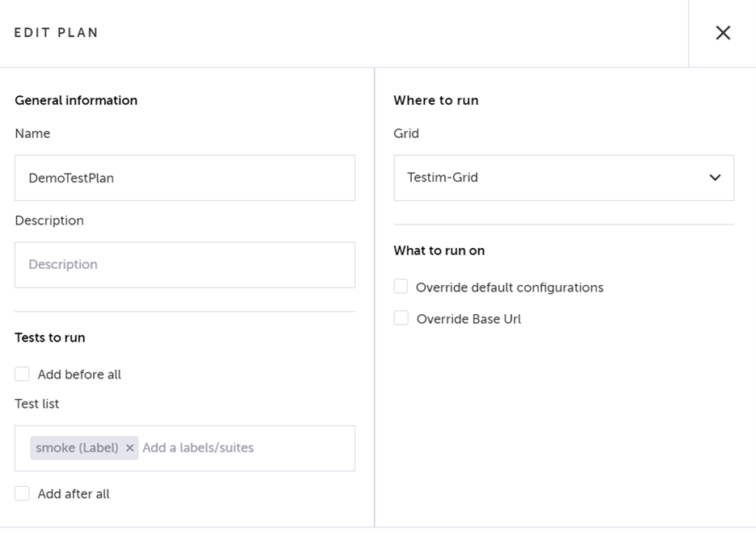756x533 pixels.
Task: Check Override default configurations box
Action: coord(401,287)
